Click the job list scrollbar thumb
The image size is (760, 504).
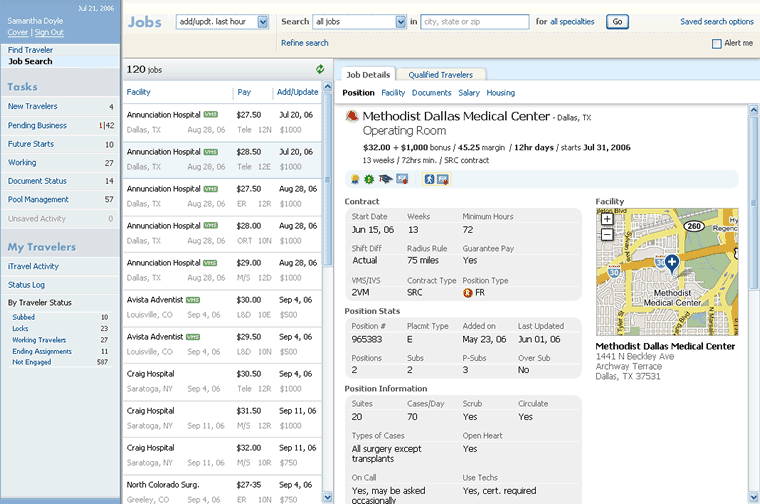[328, 179]
